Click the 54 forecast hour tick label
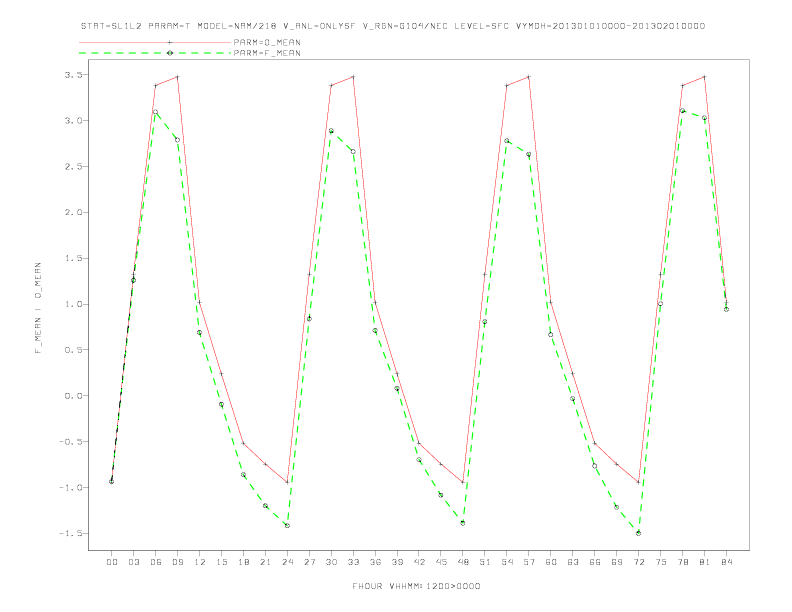The width and height of the screenshot is (792, 612). click(507, 562)
